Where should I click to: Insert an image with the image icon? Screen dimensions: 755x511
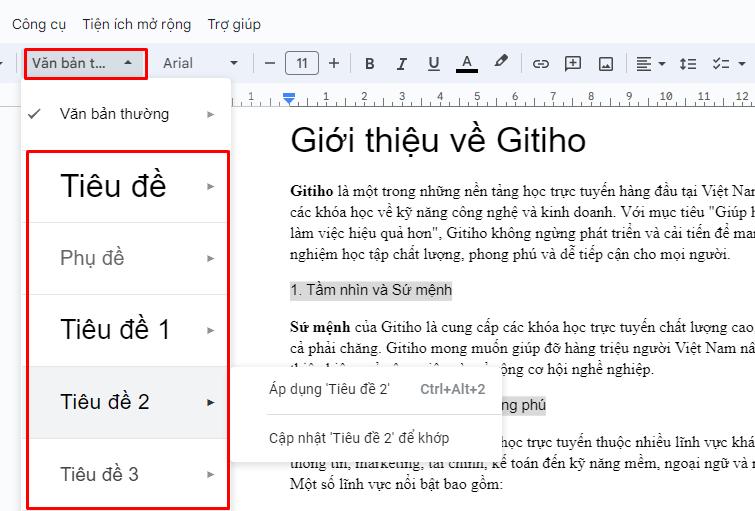pyautogui.click(x=605, y=64)
